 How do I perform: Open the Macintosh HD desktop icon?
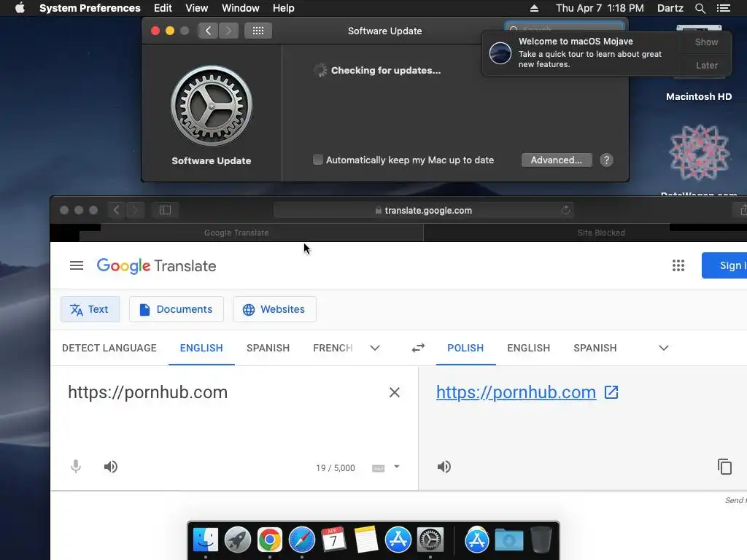point(698,62)
